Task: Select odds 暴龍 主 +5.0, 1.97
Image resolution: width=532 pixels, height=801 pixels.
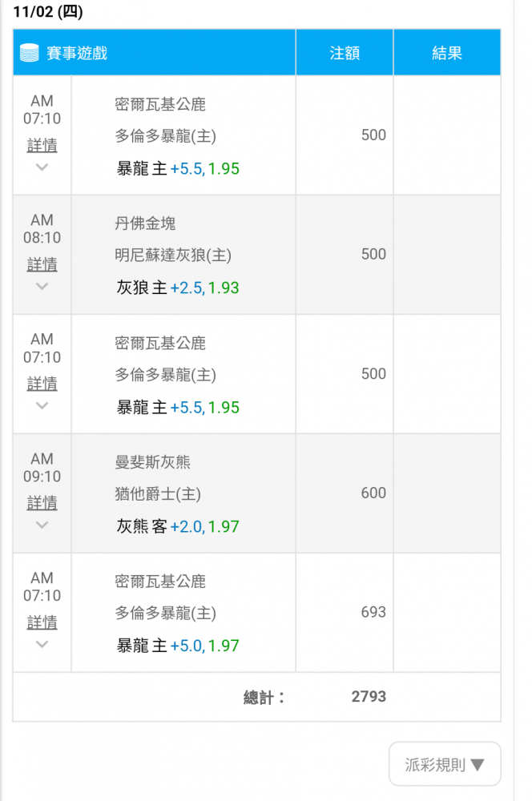Action: [x=178, y=646]
